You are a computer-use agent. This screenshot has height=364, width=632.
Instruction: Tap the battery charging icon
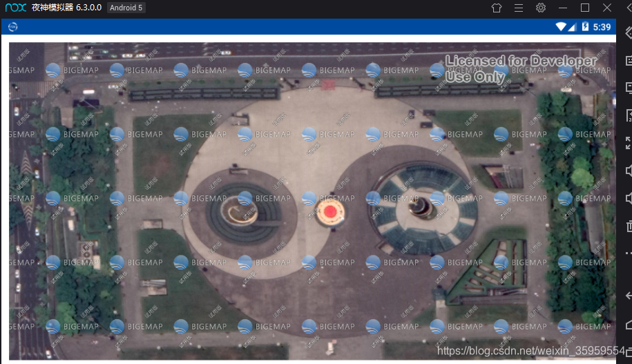[x=585, y=27]
